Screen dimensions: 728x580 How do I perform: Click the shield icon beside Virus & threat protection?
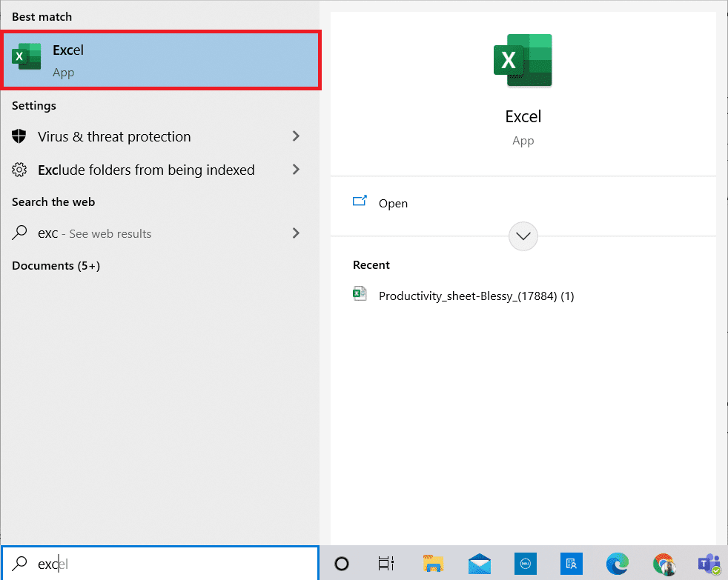19,136
